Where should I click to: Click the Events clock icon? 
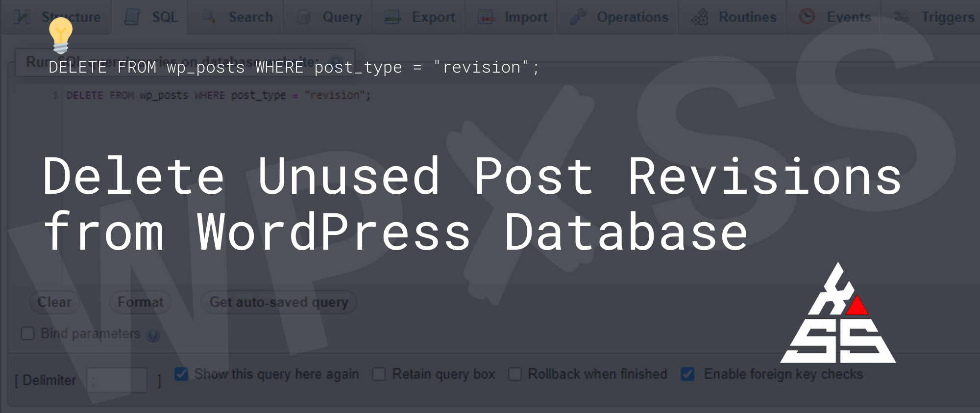(x=807, y=17)
